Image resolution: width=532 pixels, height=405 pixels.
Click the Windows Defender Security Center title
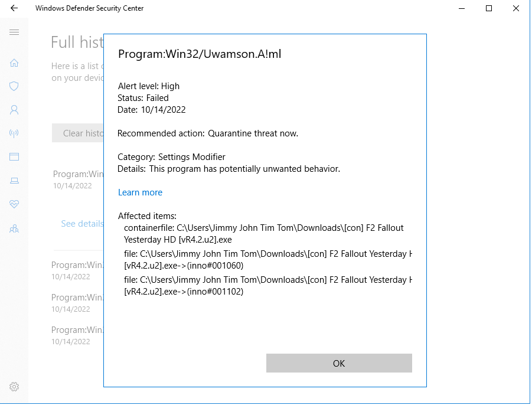click(90, 8)
